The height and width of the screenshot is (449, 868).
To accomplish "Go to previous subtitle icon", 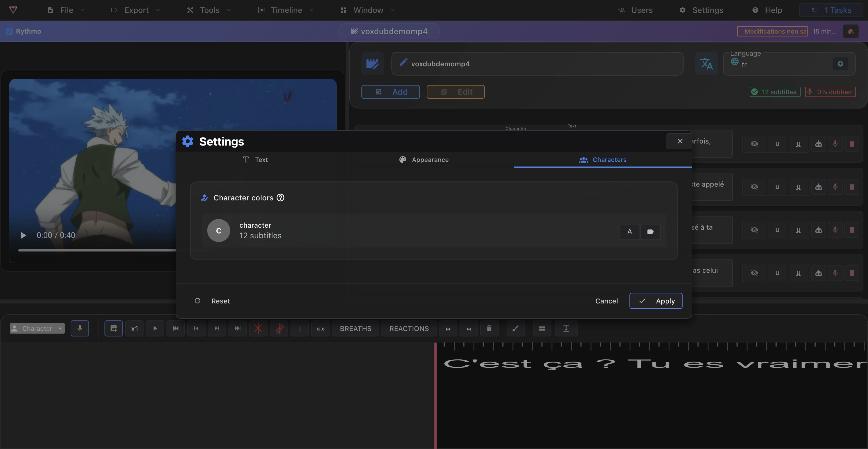I will [x=196, y=328].
